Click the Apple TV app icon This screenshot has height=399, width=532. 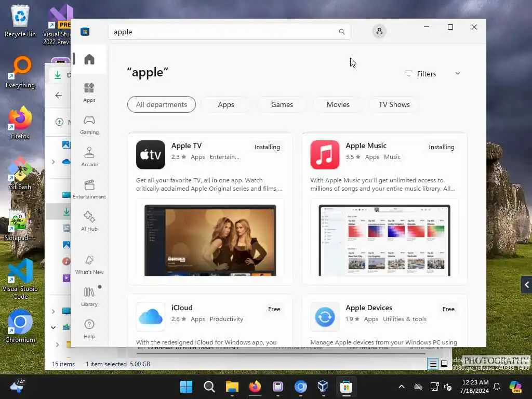click(150, 155)
